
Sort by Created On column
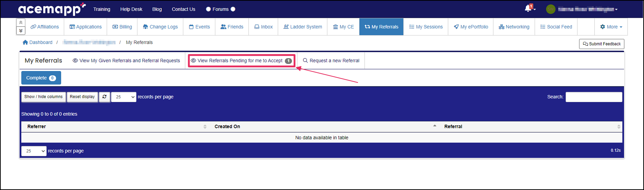pyautogui.click(x=324, y=126)
